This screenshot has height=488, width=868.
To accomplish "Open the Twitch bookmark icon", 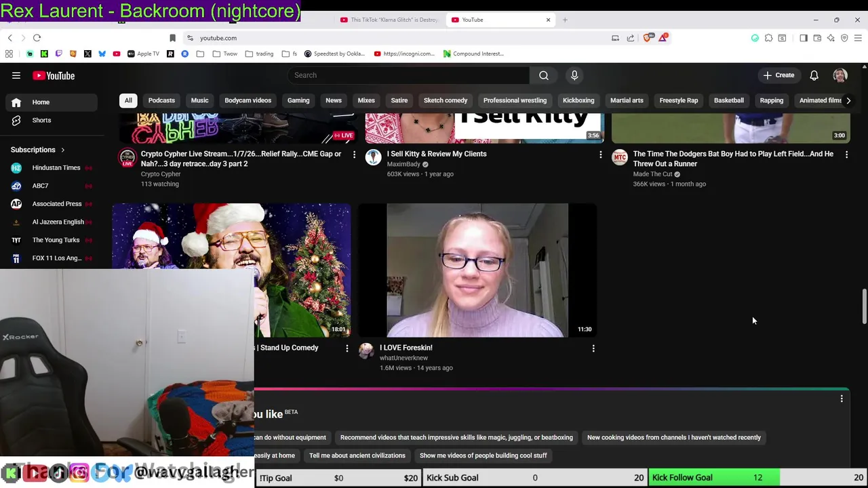I will (x=58, y=54).
